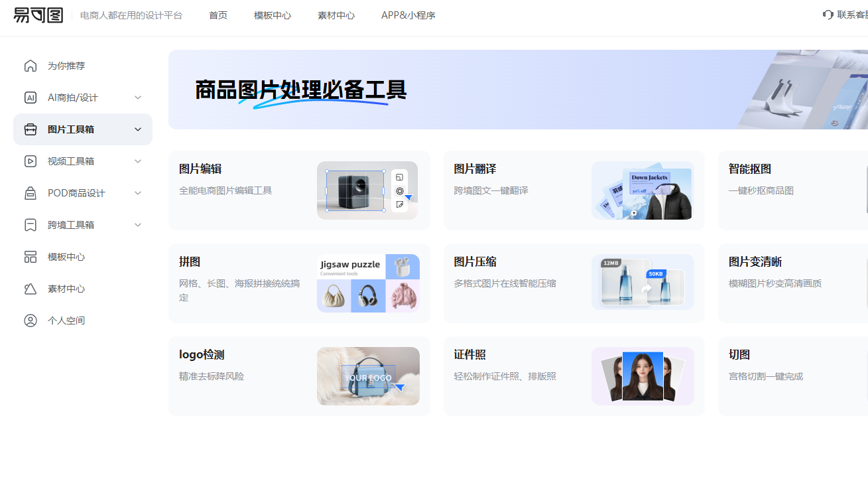The image size is (868, 495).
Task: Open the 切图 tool card
Action: (793, 376)
